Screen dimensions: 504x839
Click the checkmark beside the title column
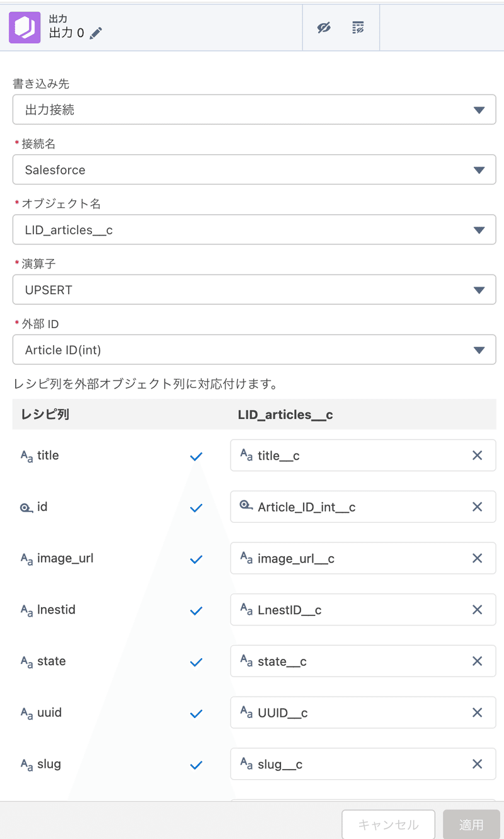coord(196,457)
